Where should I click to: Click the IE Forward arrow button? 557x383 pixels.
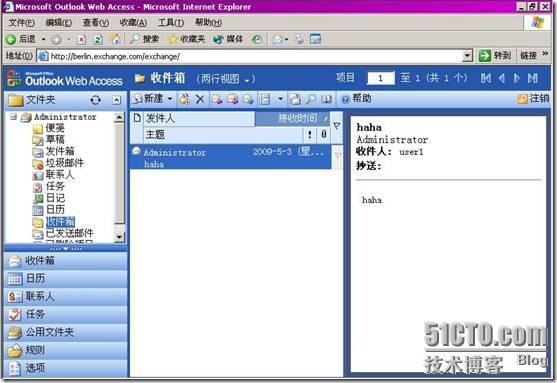(56, 39)
